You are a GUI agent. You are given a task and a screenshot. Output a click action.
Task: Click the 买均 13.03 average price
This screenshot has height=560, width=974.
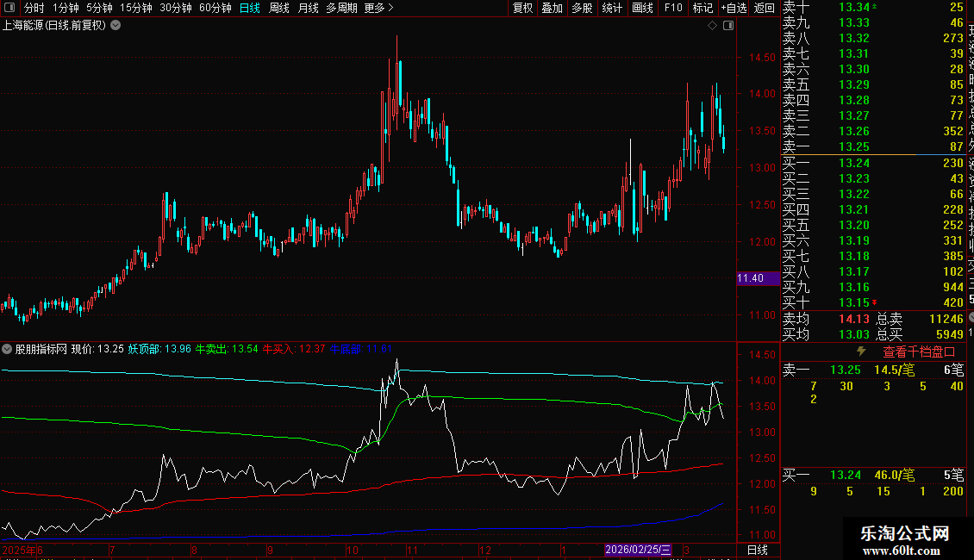tap(826, 334)
